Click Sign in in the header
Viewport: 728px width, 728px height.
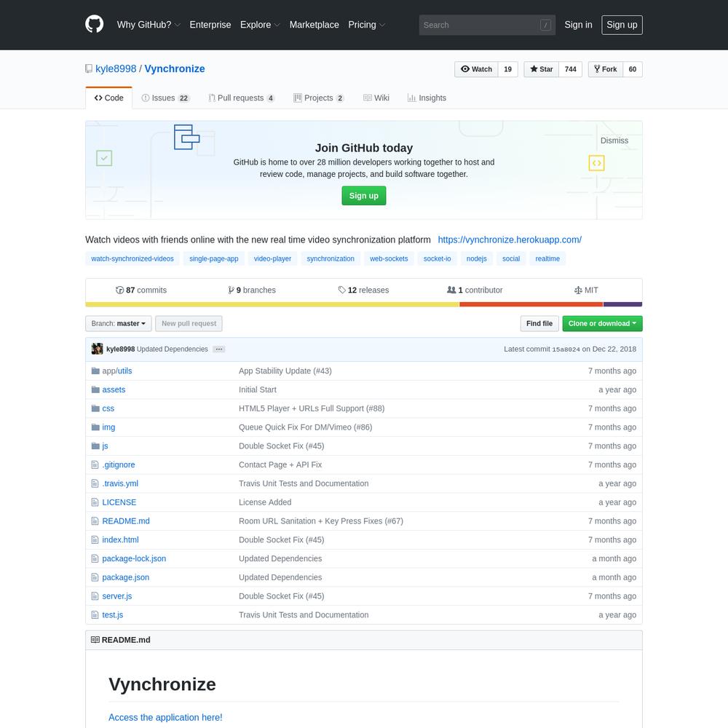coord(578,25)
